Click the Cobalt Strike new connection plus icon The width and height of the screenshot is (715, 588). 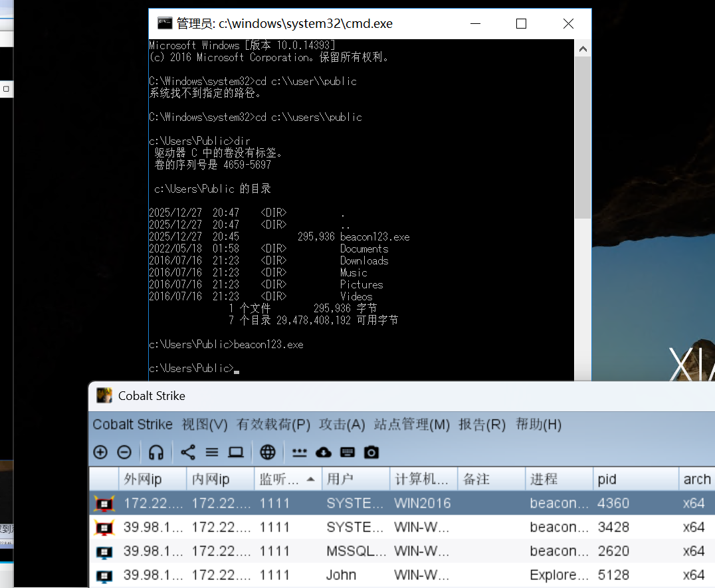(x=100, y=452)
